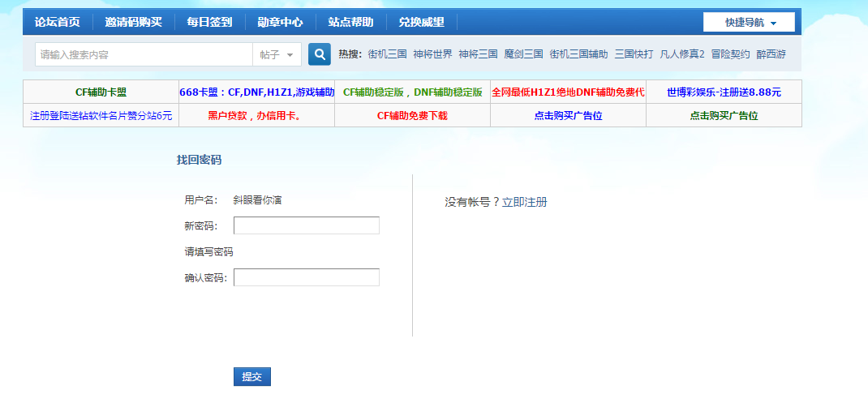Click the blue search magnifier icon

(x=320, y=54)
